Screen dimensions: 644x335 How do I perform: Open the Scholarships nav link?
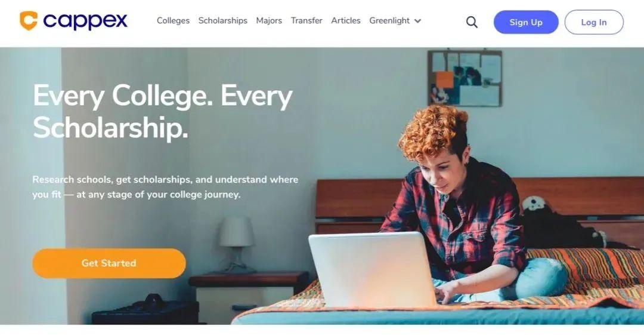223,20
